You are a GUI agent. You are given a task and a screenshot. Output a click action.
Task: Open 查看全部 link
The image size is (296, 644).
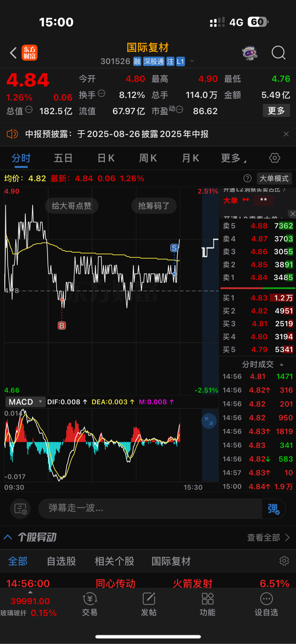click(269, 538)
